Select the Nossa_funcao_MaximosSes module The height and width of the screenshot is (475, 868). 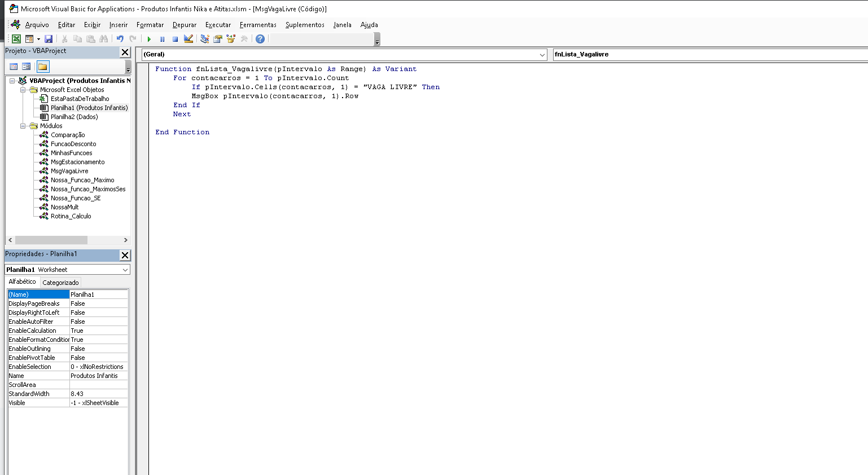(x=88, y=189)
